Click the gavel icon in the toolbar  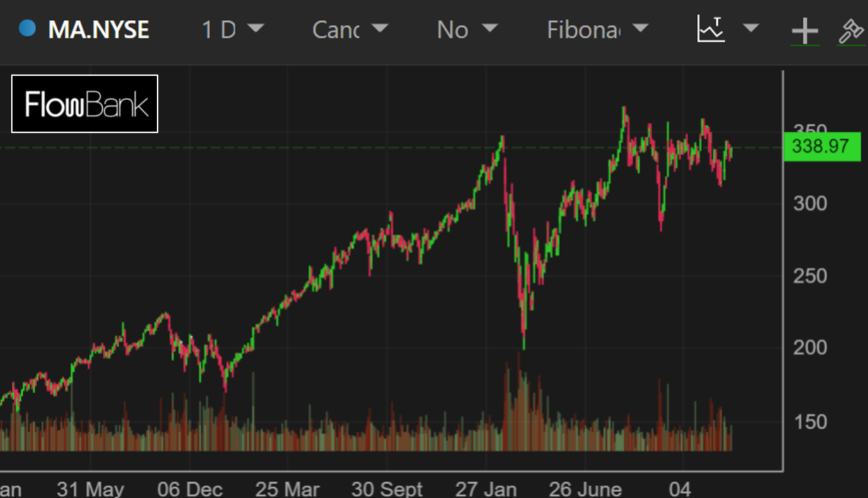tap(850, 31)
